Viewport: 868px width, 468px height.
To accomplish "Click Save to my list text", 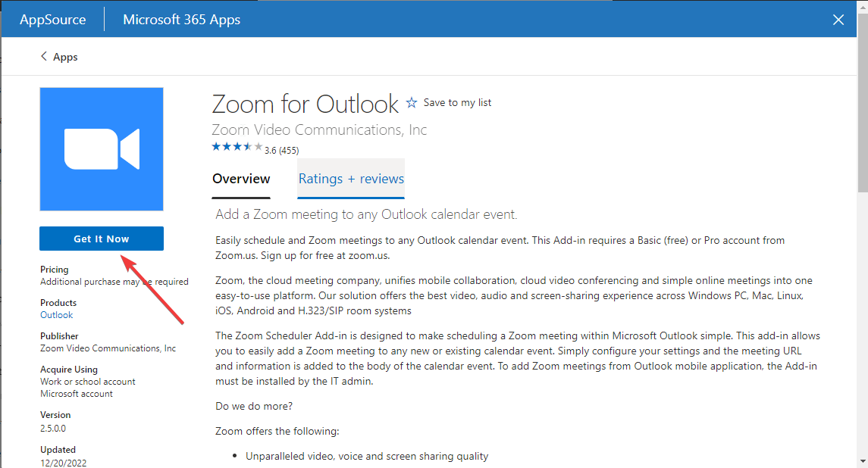I will 457,102.
